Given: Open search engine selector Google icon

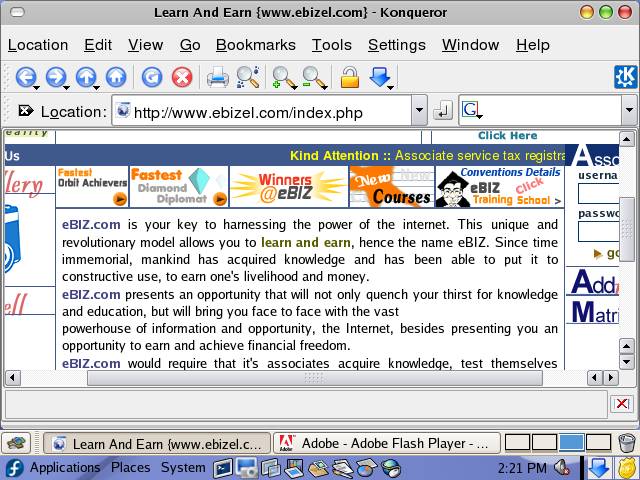Looking at the screenshot, I should (472, 111).
